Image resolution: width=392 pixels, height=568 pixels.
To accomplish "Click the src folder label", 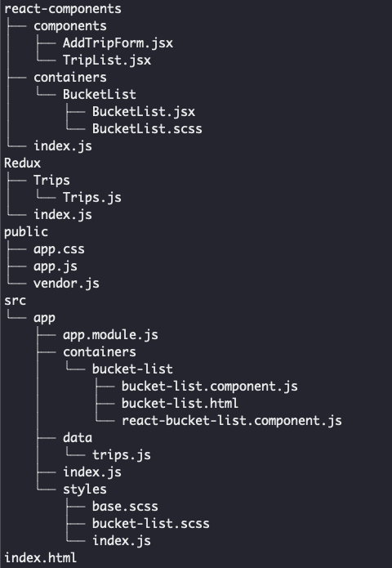I will pyautogui.click(x=16, y=301).
